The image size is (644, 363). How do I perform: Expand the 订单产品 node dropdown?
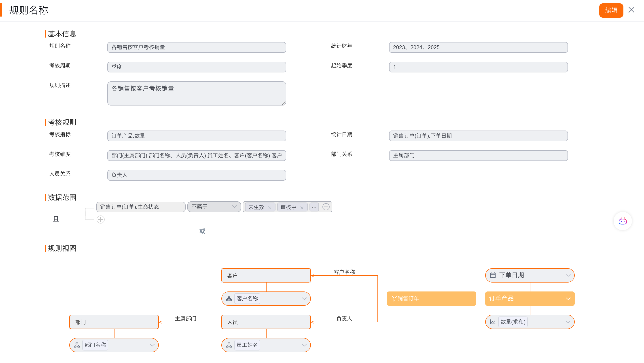(568, 299)
